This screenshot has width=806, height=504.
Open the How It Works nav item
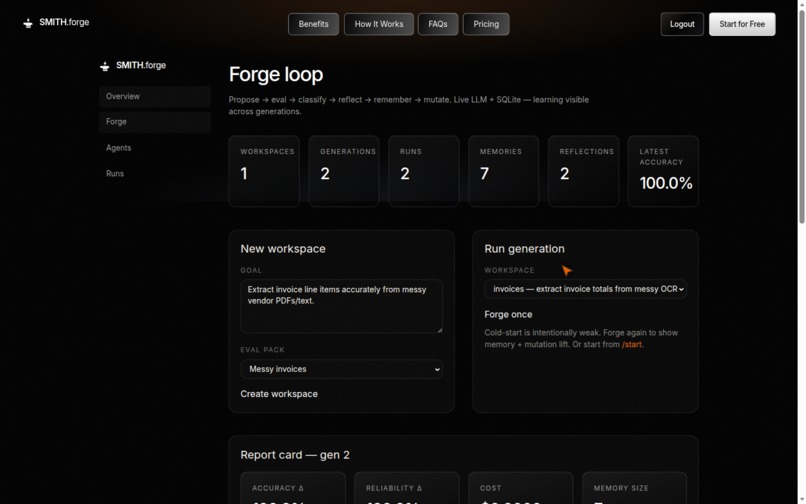click(x=379, y=24)
